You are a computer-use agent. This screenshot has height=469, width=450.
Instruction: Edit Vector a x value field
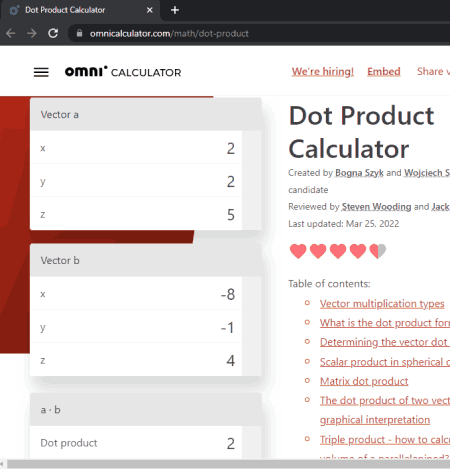[136, 148]
